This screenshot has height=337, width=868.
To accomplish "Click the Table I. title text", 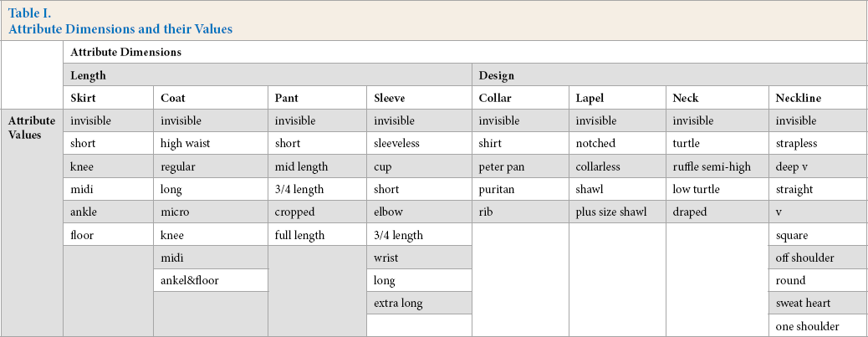I will [29, 13].
